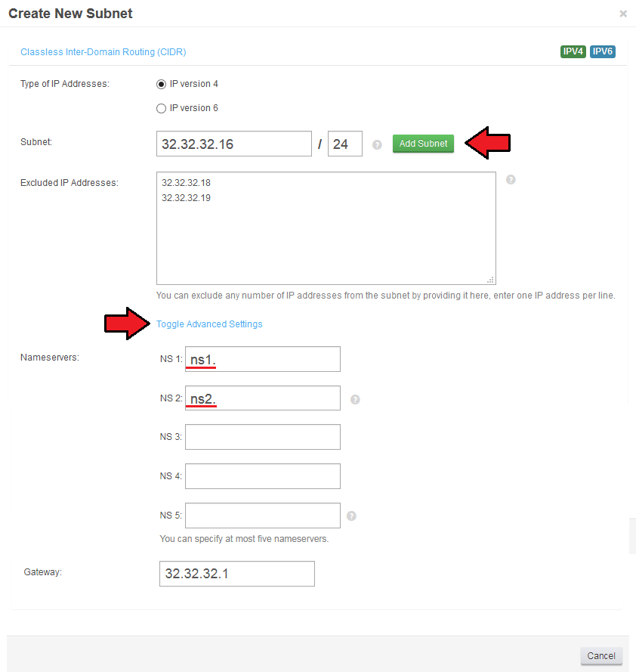Image resolution: width=636 pixels, height=672 pixels.
Task: Select IP version 4 radio button
Action: pyautogui.click(x=161, y=85)
